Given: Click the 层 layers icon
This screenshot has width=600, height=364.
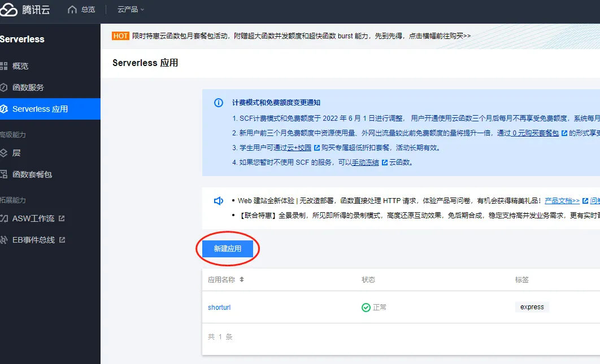Looking at the screenshot, I should click(3, 153).
